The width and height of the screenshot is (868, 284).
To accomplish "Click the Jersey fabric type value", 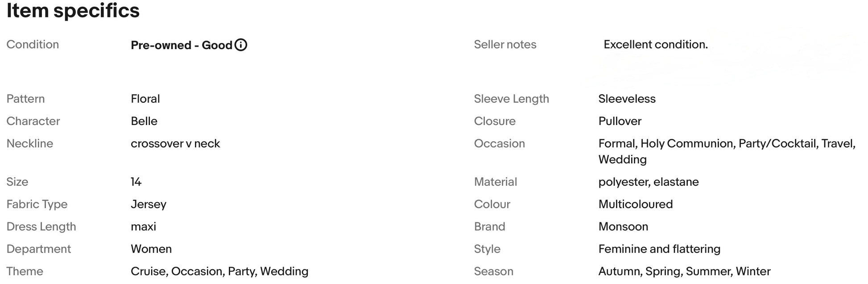I will [148, 204].
